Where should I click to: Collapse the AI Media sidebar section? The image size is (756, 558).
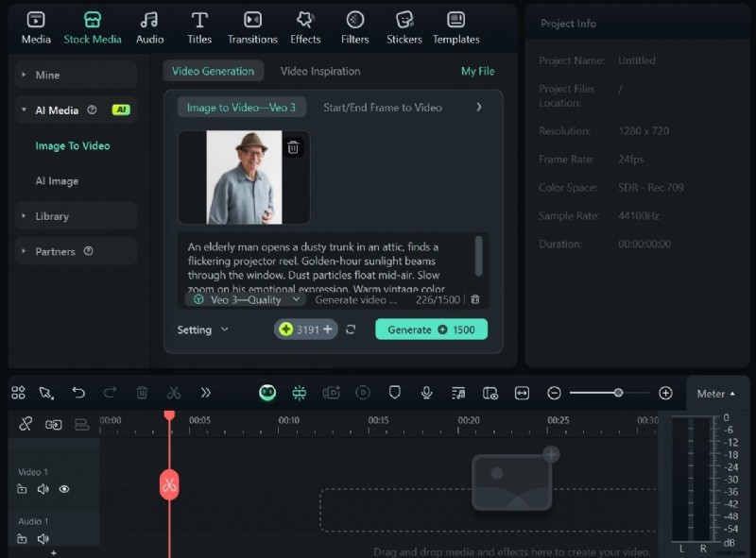(x=26, y=110)
